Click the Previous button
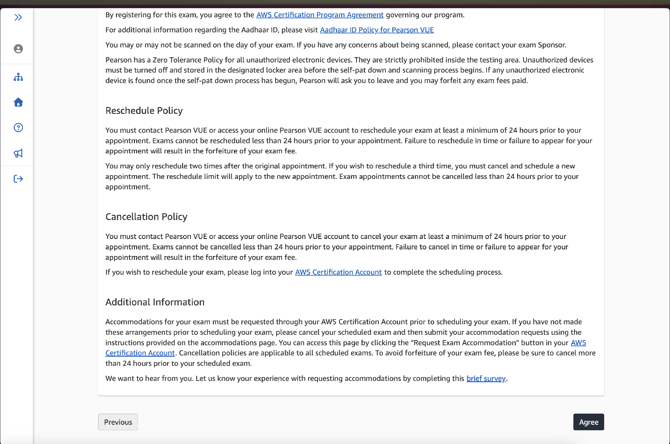Viewport: 670px width, 444px height. pyautogui.click(x=118, y=422)
